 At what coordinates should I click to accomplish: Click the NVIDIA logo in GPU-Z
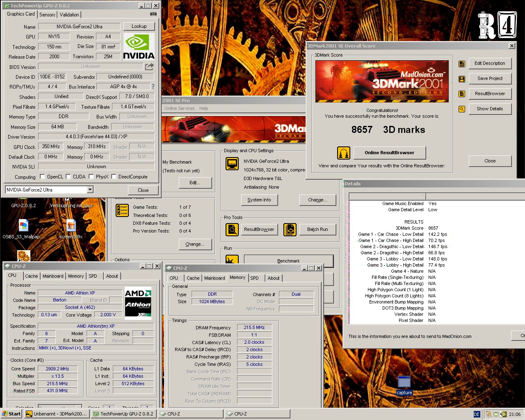139,47
